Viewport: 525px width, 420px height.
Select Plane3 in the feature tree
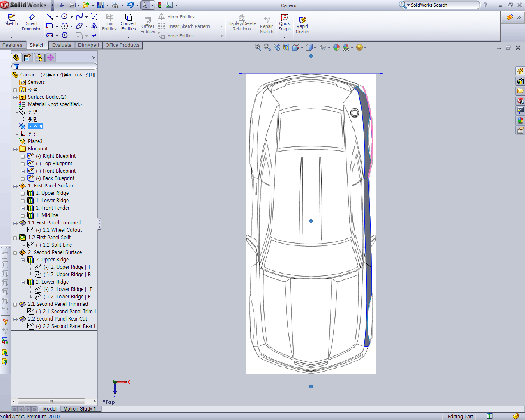35,141
